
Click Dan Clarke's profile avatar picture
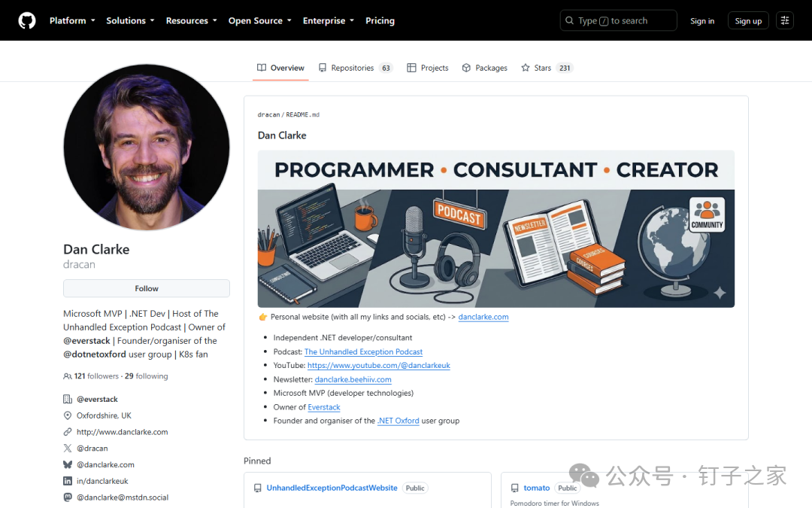pos(147,148)
